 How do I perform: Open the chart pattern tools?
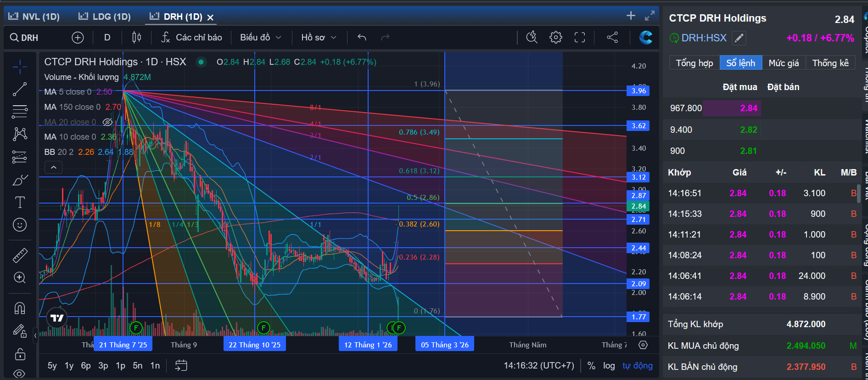click(20, 134)
